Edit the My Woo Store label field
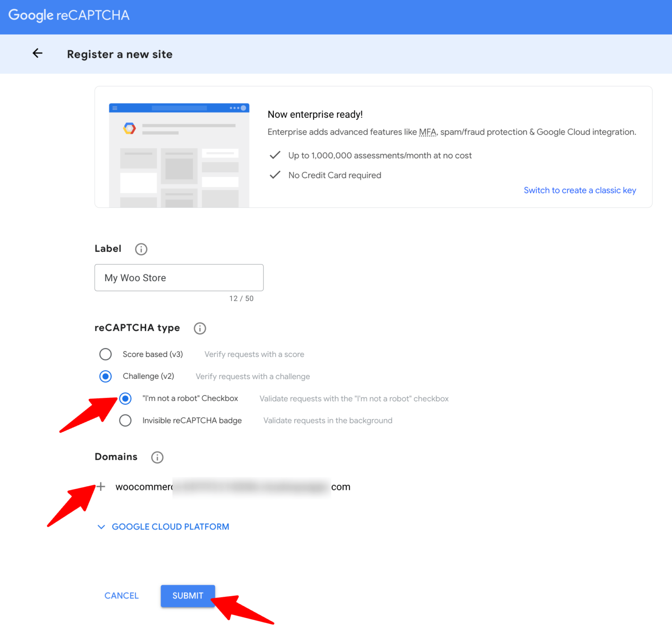 (178, 278)
